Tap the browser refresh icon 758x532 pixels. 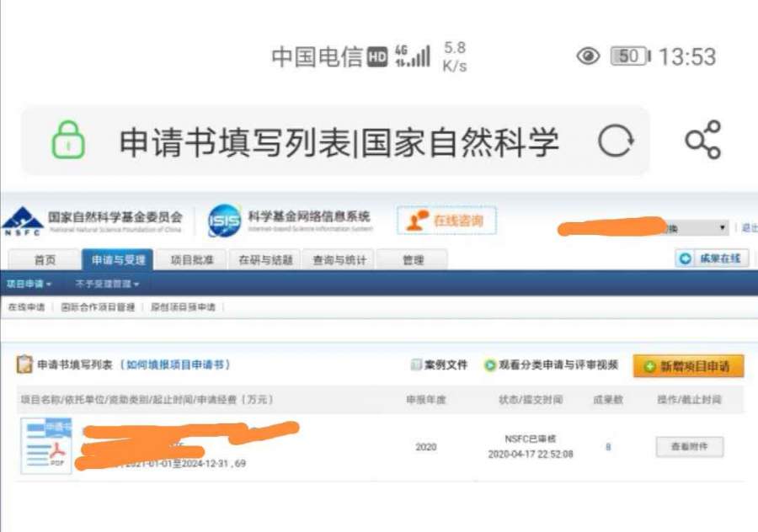pyautogui.click(x=616, y=141)
